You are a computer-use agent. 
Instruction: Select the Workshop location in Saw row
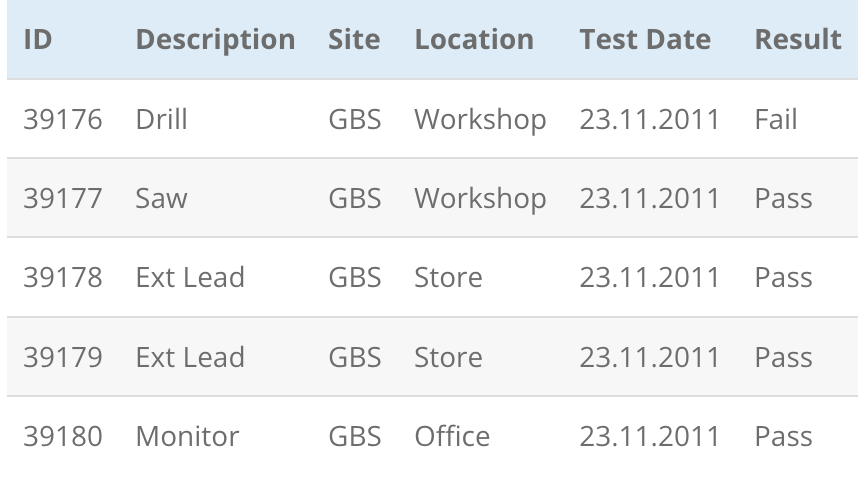click(480, 198)
